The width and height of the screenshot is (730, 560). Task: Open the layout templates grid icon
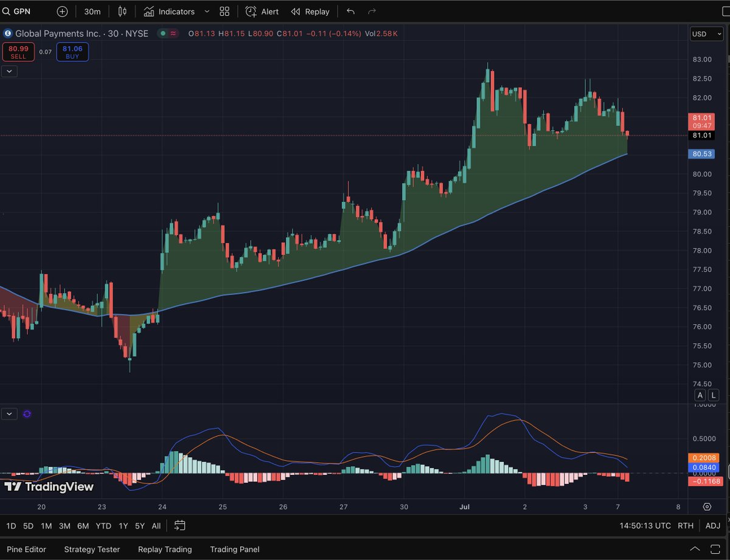tap(224, 12)
